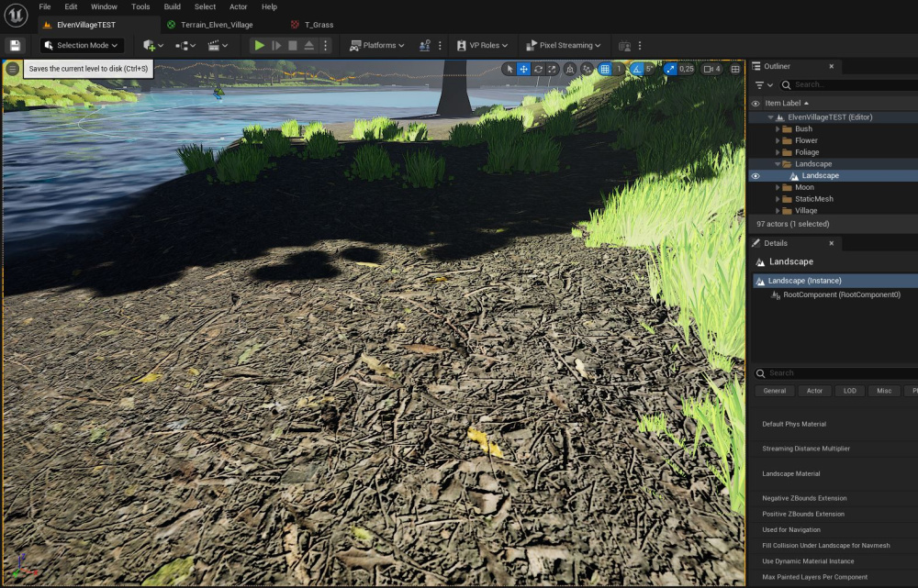The height and width of the screenshot is (588, 918).
Task: Switch to the Terrain_Elven_Village tab
Action: (x=216, y=25)
